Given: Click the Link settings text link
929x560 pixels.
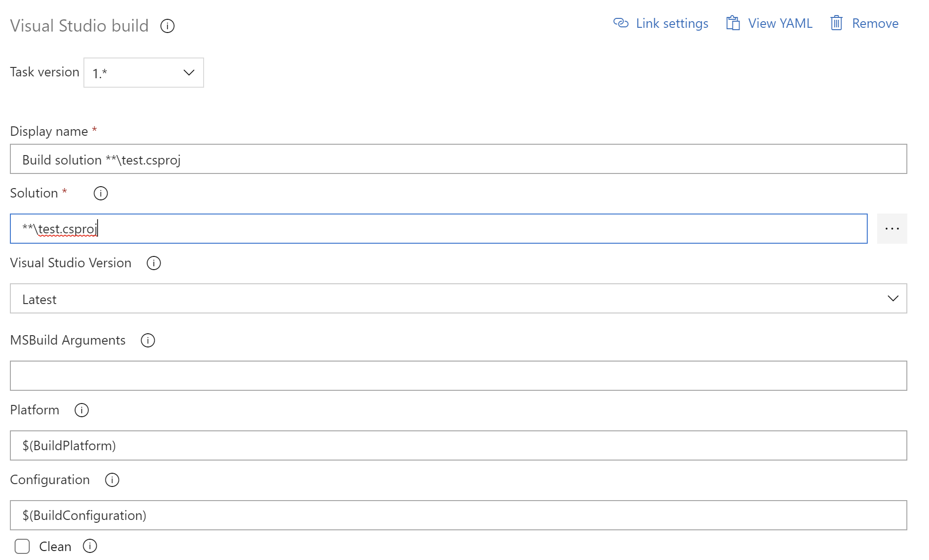Looking at the screenshot, I should click(672, 24).
